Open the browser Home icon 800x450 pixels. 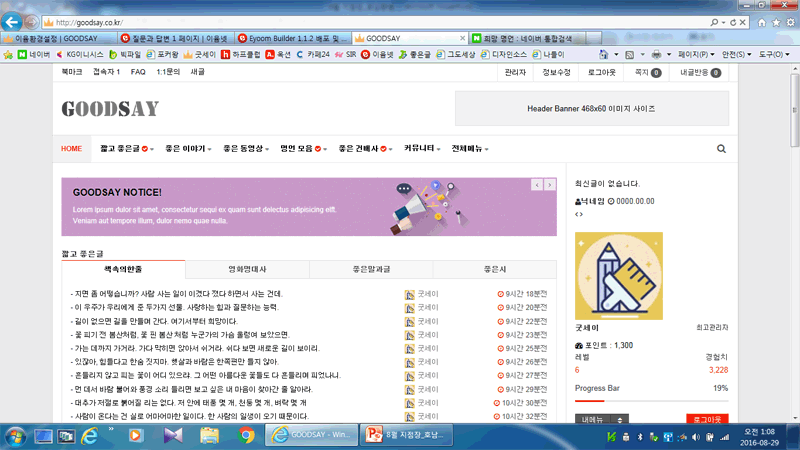(x=762, y=22)
